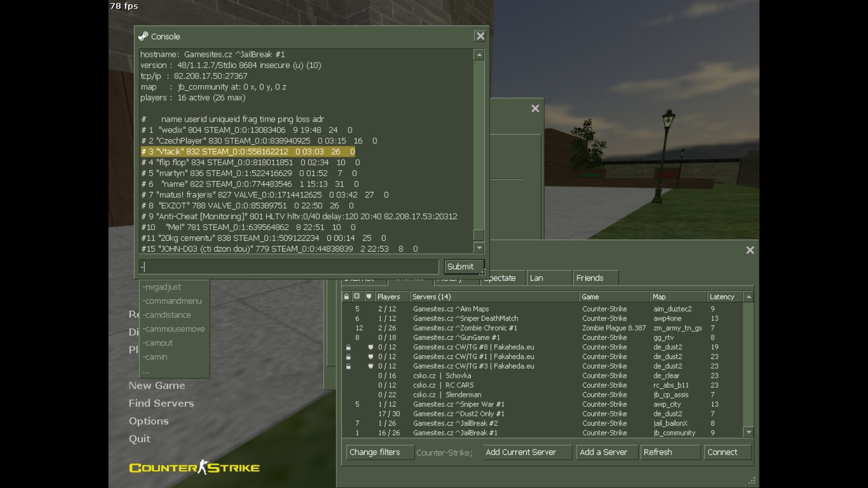Connect to the selected server
This screenshot has height=488, width=868.
point(727,452)
